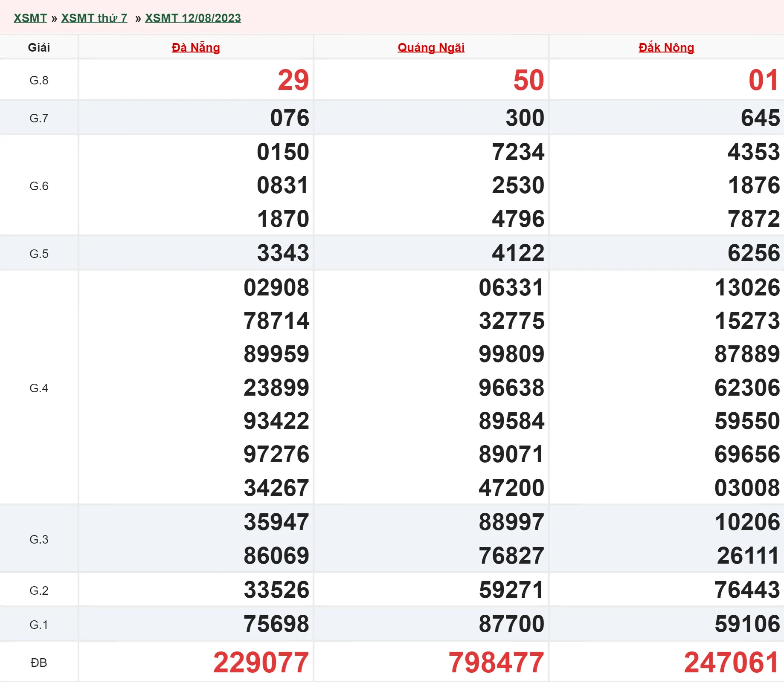The width and height of the screenshot is (784, 683).
Task: Open the XSMT breadcrumb link
Action: (30, 18)
